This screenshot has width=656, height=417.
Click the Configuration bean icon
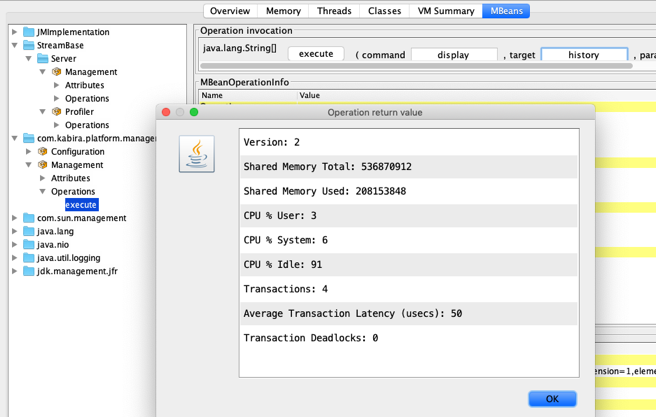(x=42, y=152)
